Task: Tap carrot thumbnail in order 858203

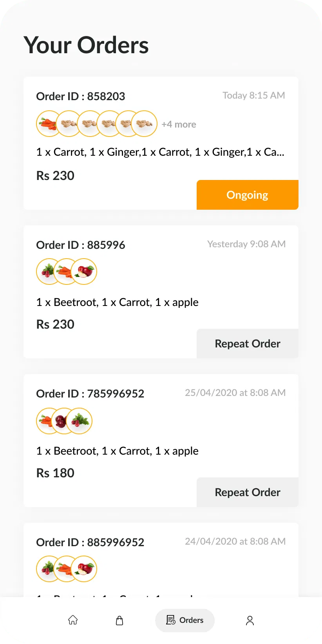Action: 47,124
